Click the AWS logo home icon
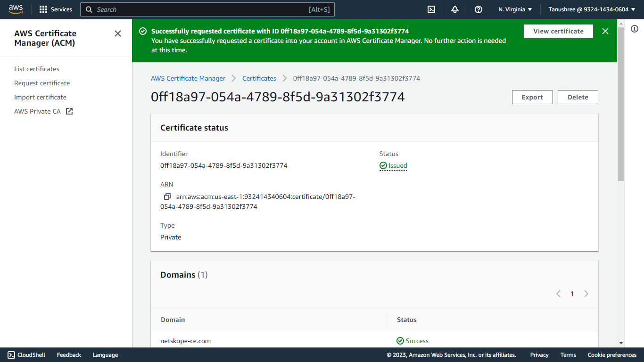The image size is (644, 362). point(16,9)
